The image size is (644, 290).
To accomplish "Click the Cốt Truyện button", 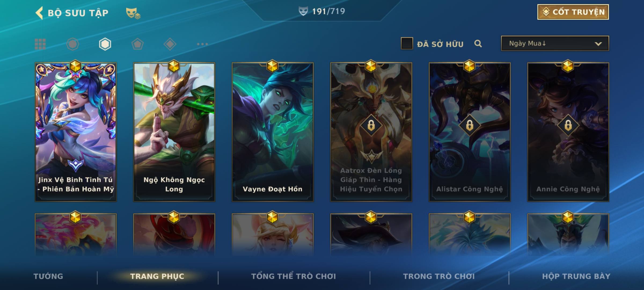I will [573, 12].
